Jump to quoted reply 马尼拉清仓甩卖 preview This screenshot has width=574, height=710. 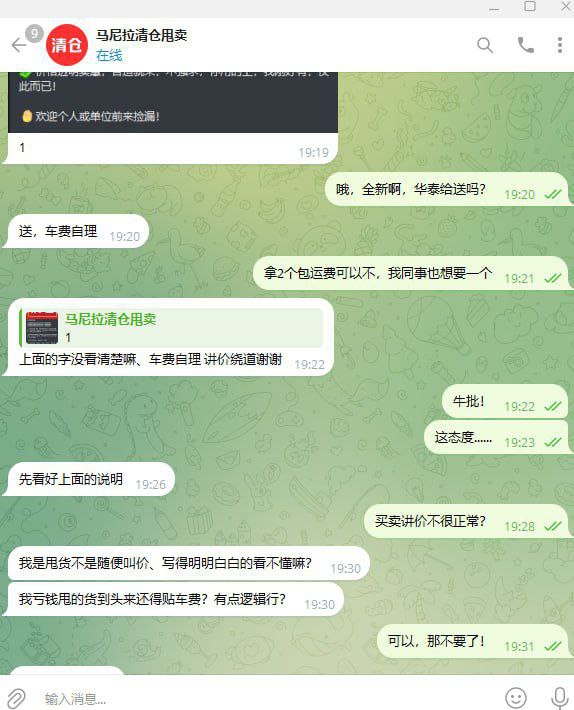click(x=171, y=327)
